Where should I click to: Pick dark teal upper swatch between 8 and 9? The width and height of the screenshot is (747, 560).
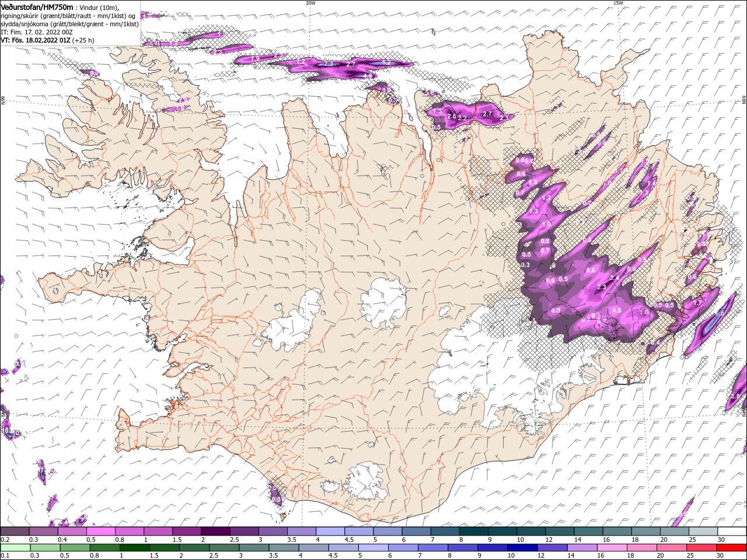click(474, 531)
